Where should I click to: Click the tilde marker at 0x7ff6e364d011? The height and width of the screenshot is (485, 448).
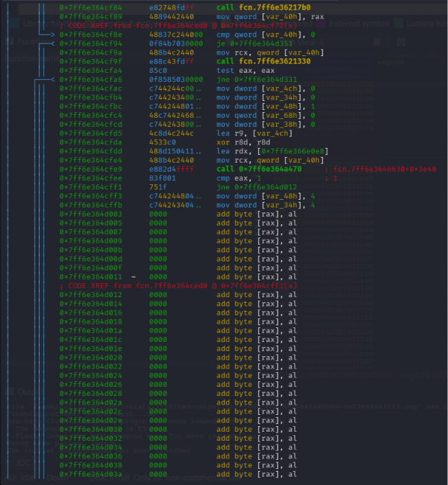tap(133, 277)
